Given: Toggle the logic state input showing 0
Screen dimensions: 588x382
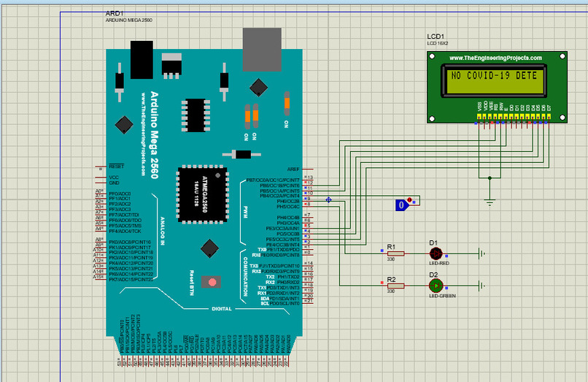Looking at the screenshot, I should 402,205.
